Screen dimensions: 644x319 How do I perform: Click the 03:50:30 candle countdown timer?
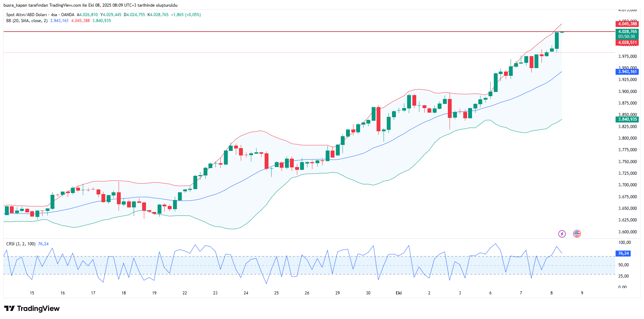pyautogui.click(x=626, y=36)
